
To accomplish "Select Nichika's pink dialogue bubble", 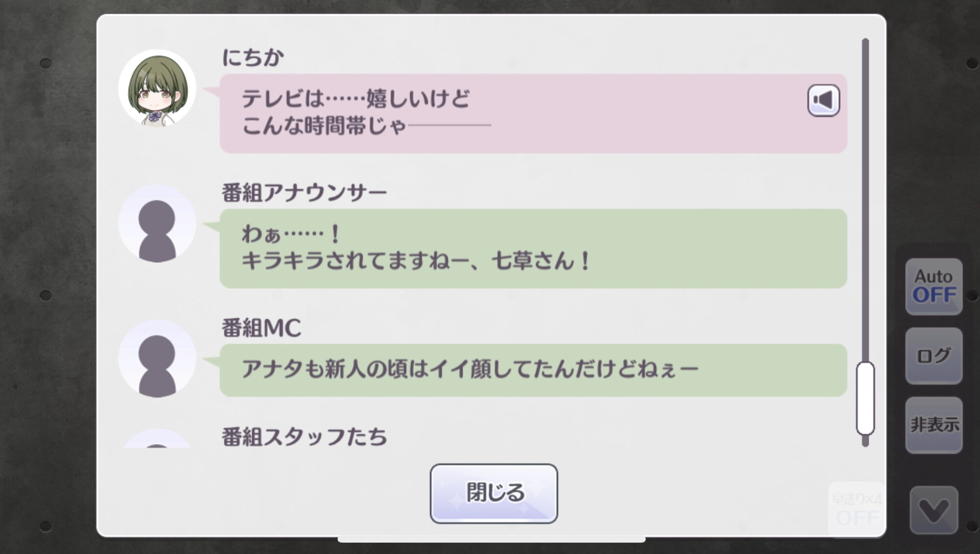I will (x=533, y=113).
